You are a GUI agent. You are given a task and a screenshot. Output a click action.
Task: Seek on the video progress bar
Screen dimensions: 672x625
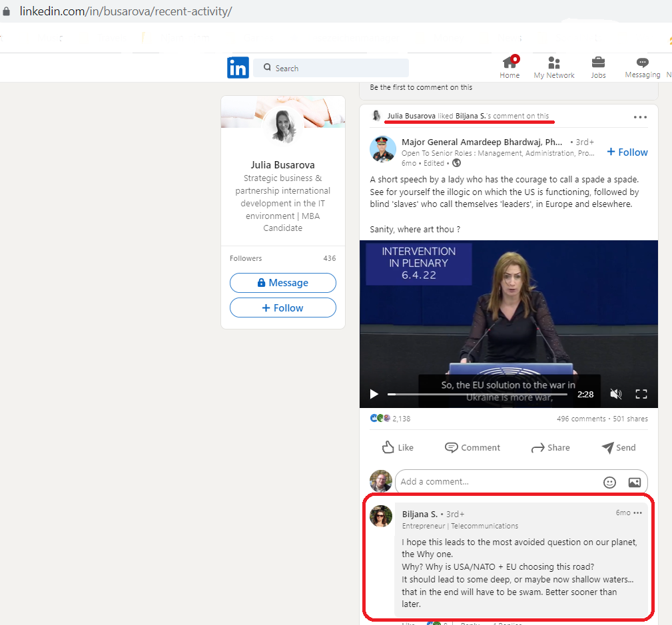tap(478, 394)
